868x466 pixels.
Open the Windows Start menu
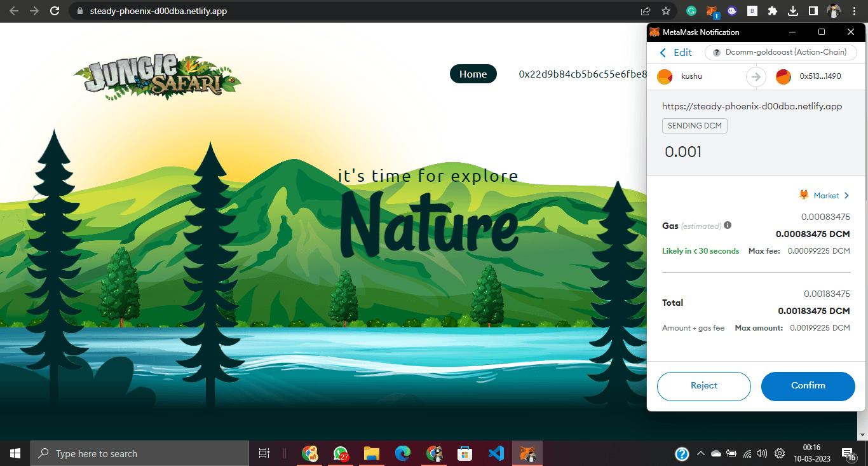coord(15,453)
